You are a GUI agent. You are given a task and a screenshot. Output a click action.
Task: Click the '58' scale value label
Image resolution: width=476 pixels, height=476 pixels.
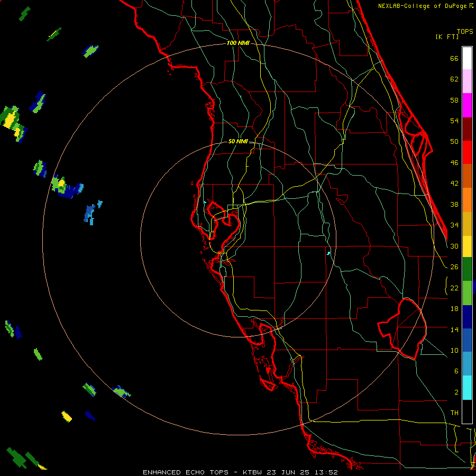tap(454, 100)
